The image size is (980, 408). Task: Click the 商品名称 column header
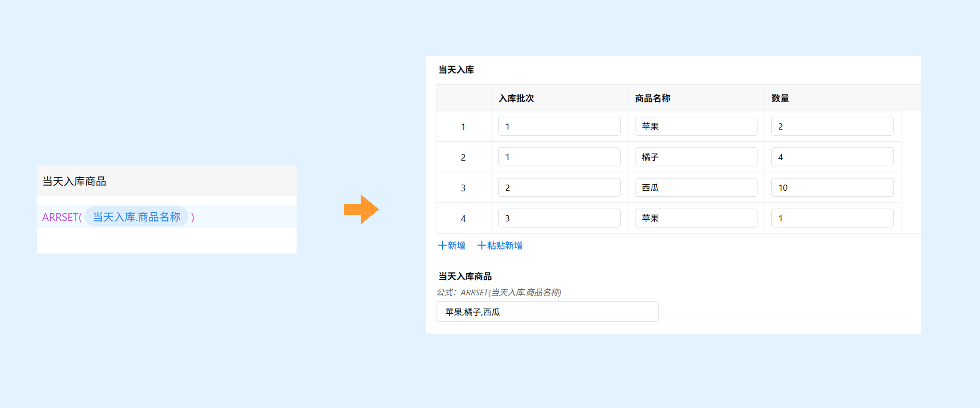[653, 98]
